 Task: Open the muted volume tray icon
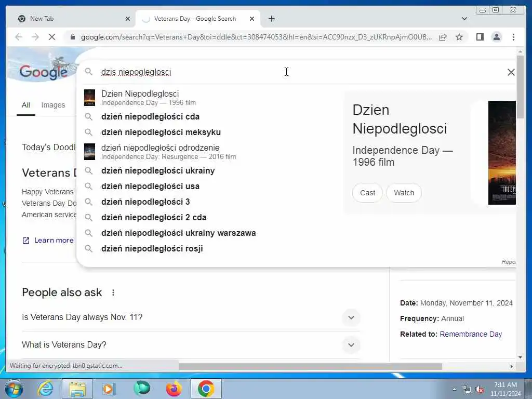[480, 390]
